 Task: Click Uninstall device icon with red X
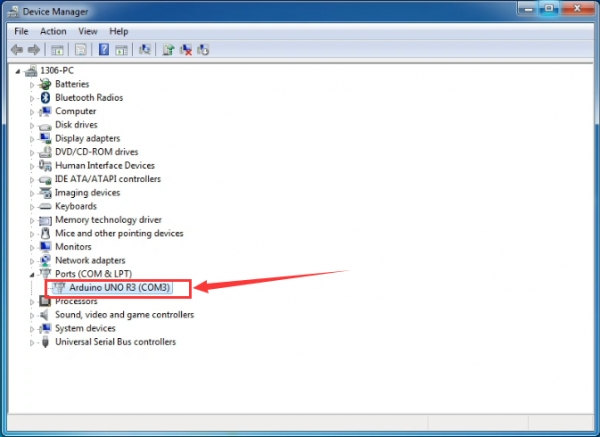(186, 49)
